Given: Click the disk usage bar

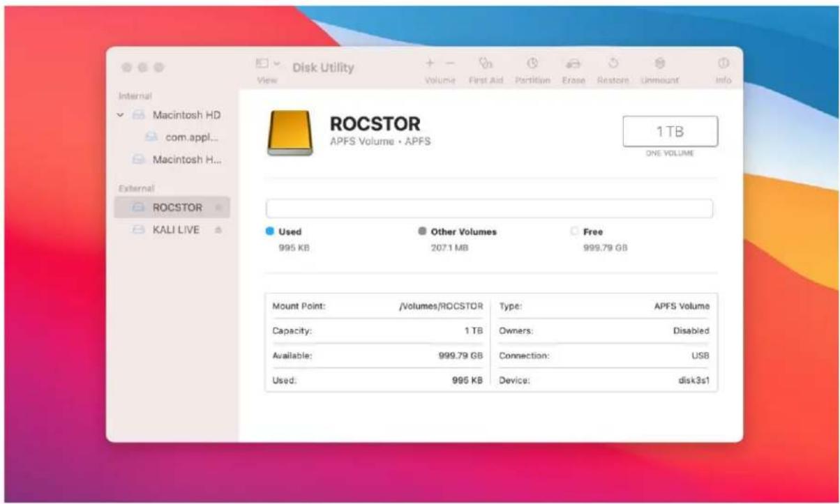Looking at the screenshot, I should tap(489, 208).
